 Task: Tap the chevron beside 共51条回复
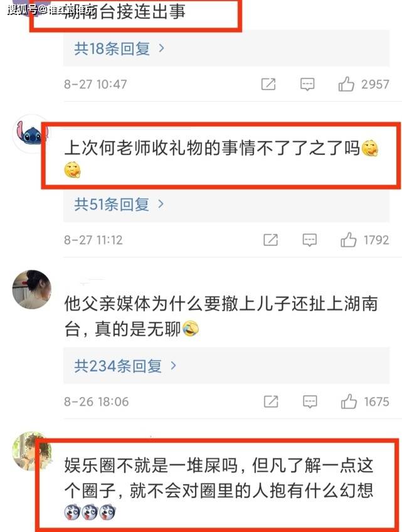coord(161,204)
